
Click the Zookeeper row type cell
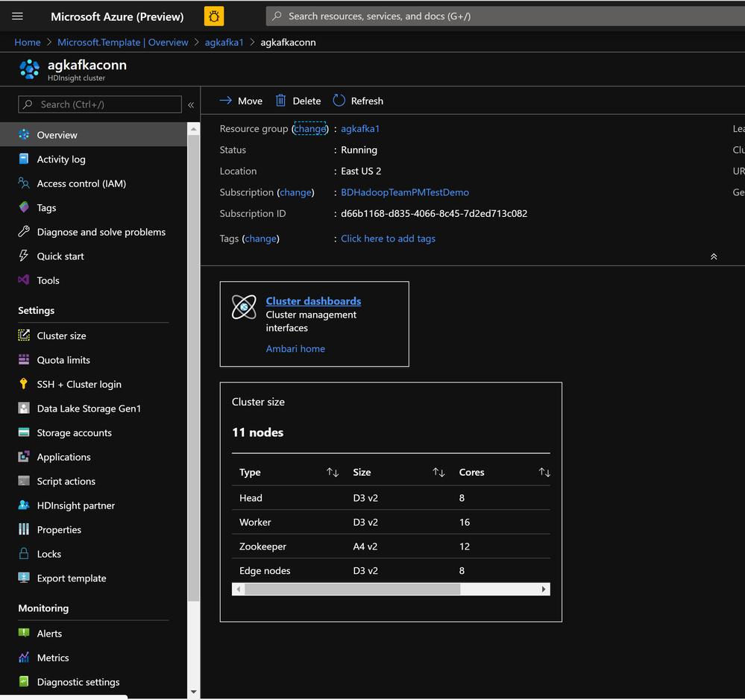coord(263,546)
